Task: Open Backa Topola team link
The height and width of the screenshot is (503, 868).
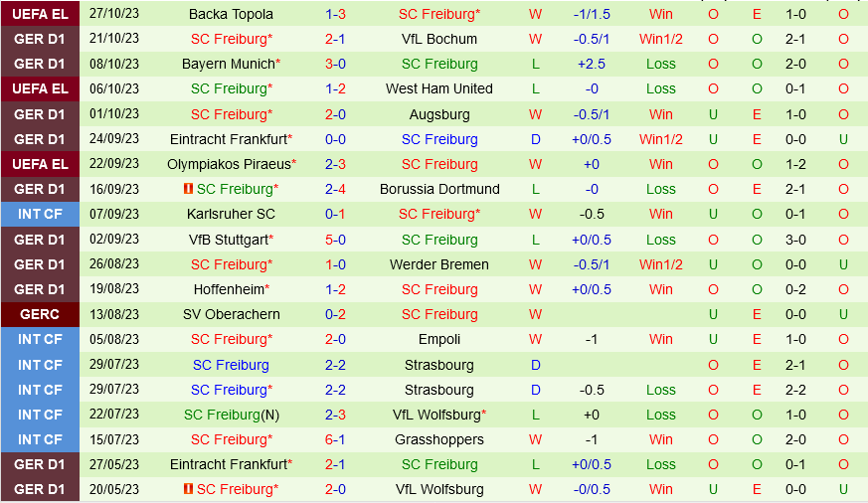Action: point(231,14)
